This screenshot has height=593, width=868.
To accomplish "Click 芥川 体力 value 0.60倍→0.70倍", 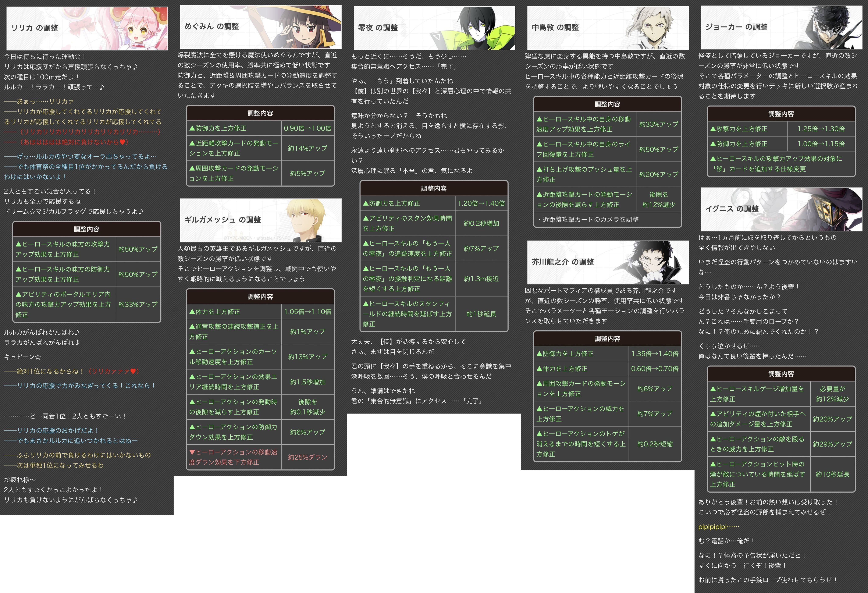I will point(655,369).
